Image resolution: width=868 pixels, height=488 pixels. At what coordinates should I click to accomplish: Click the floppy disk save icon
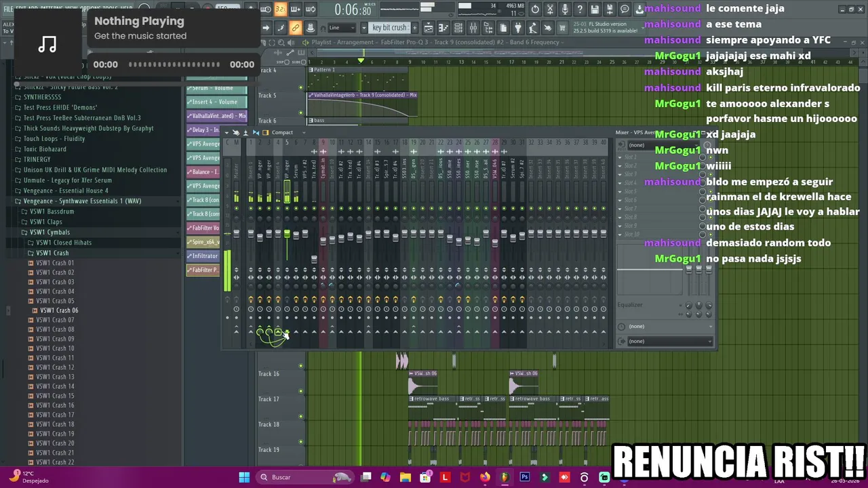click(595, 9)
